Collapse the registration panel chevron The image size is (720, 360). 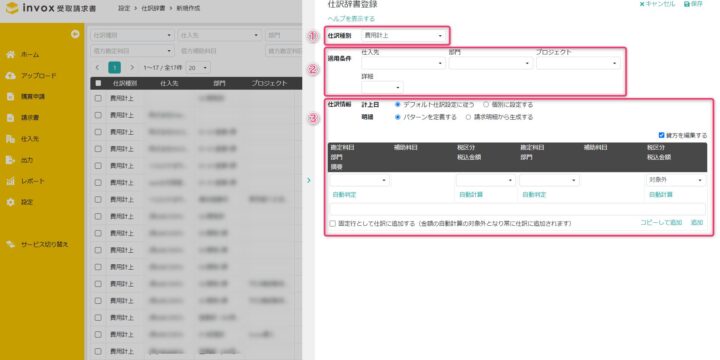pyautogui.click(x=309, y=180)
